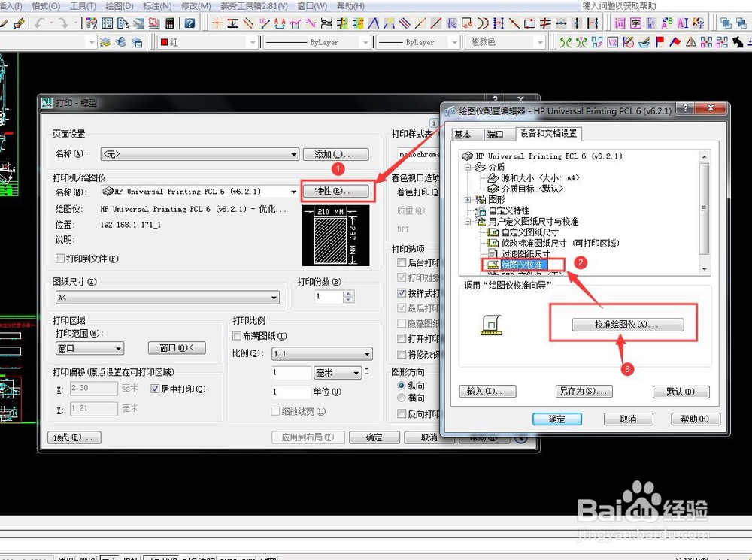The width and height of the screenshot is (752, 560).
Task: Open the 标注(N) menu
Action: pos(157,6)
